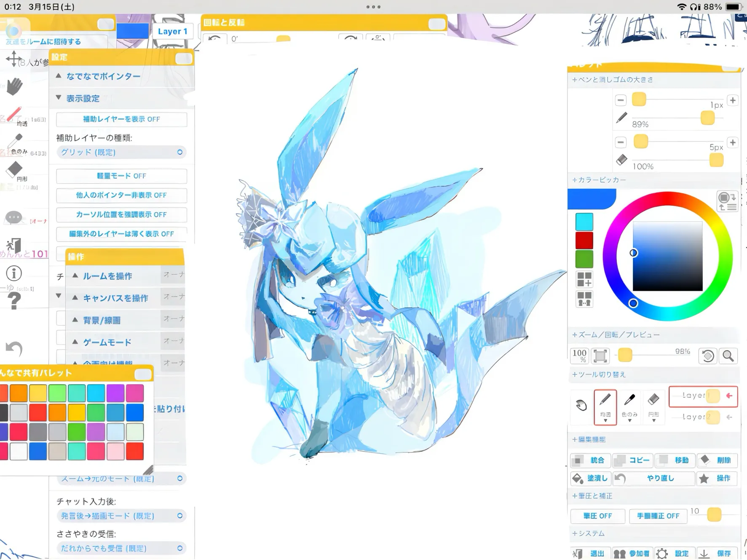Click the add-to-palette grid plus icon

tap(584, 279)
